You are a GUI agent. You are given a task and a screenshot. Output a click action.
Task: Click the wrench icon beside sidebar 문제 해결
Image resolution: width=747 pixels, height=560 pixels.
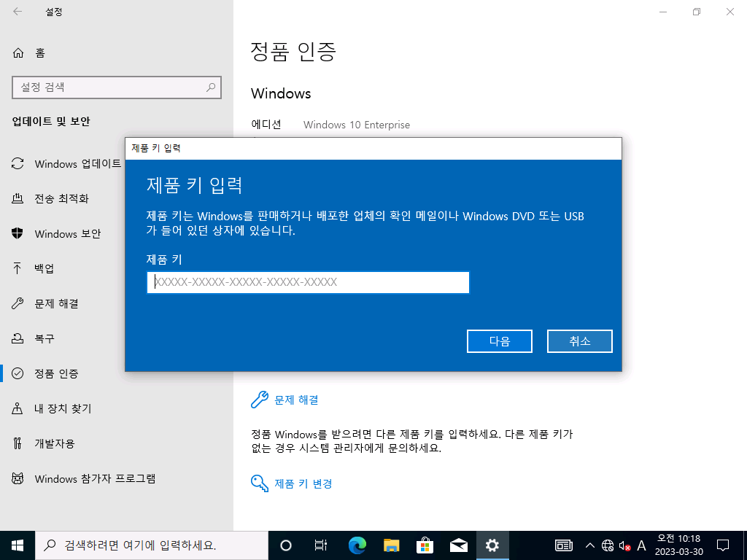point(18,303)
